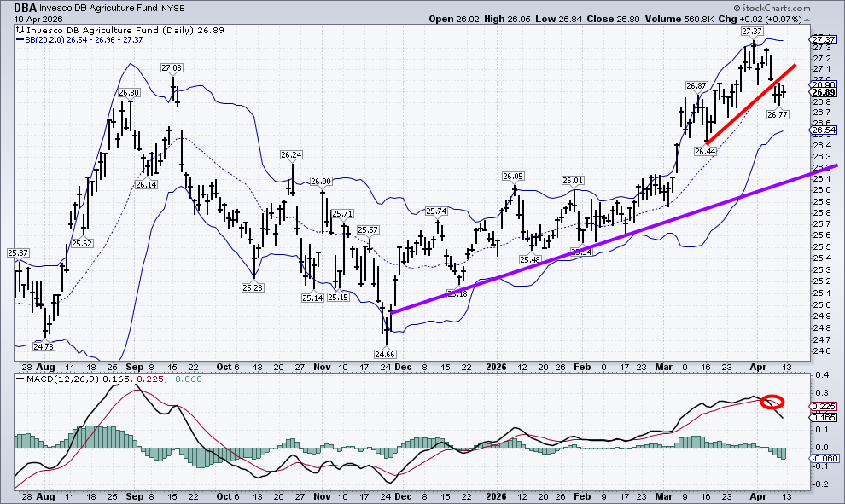Click the 24.66 low price label
Image resolution: width=845 pixels, height=504 pixels.
(x=386, y=353)
